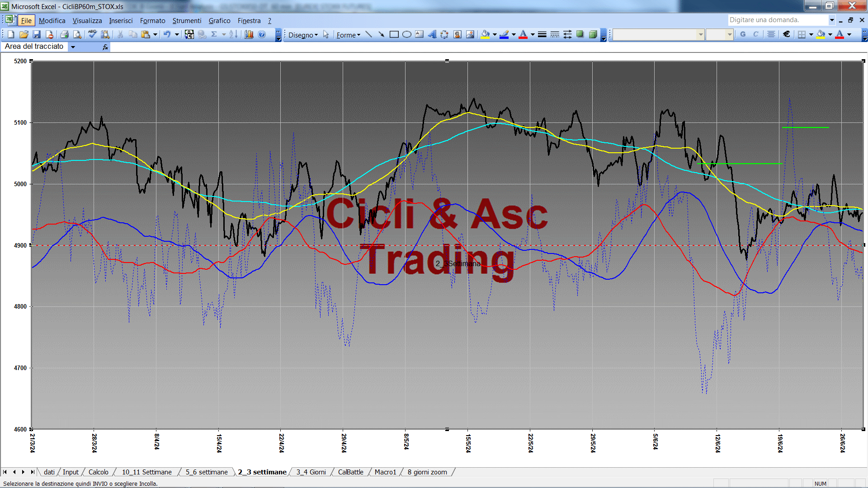
Task: Run the spelling check (ABC icon)
Action: [92, 34]
